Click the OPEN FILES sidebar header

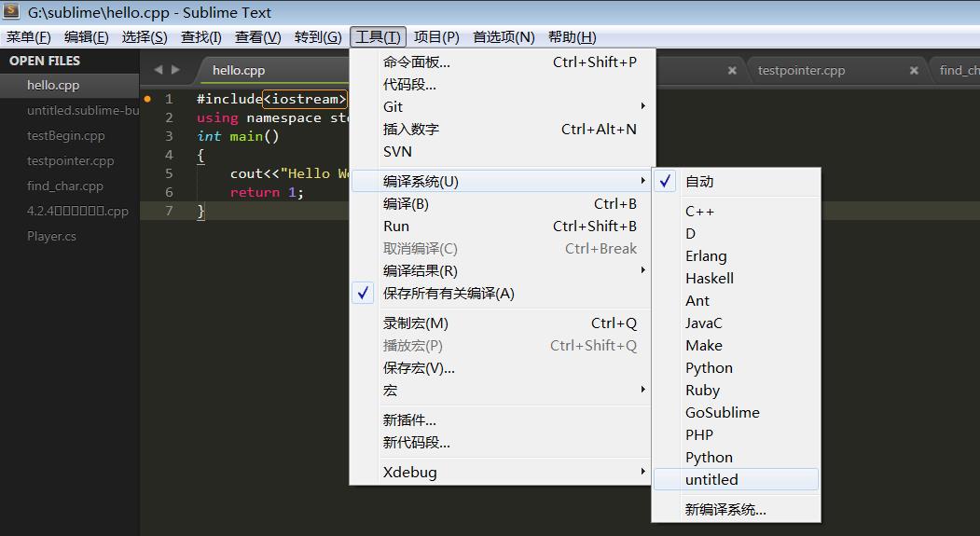pyautogui.click(x=45, y=61)
